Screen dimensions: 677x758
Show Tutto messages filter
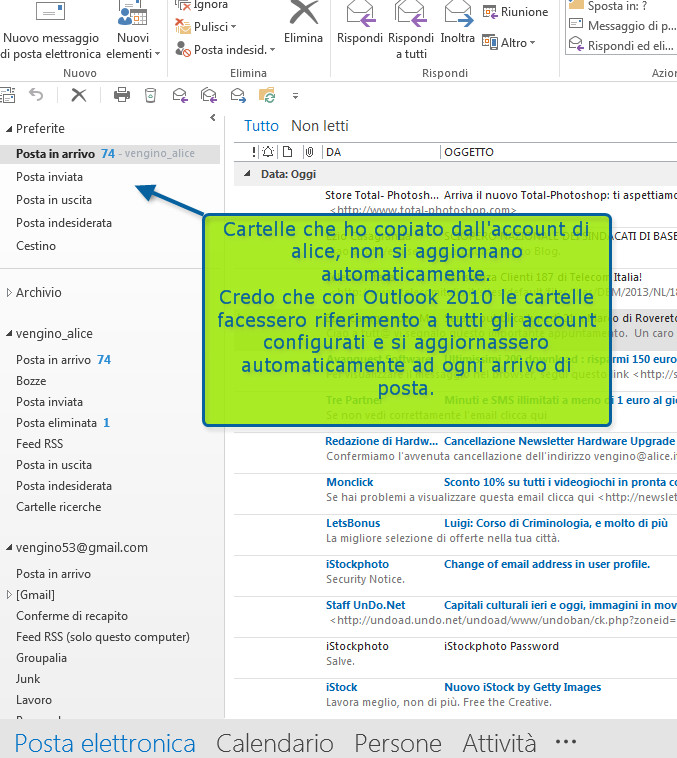pyautogui.click(x=261, y=126)
